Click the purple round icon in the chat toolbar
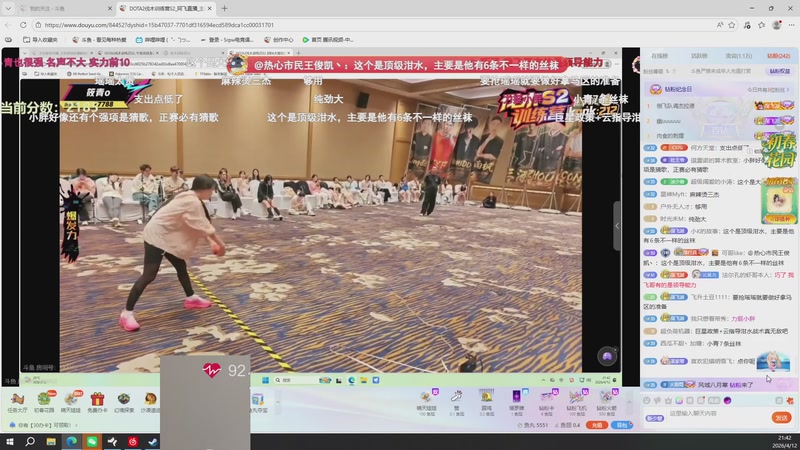 [x=728, y=401]
